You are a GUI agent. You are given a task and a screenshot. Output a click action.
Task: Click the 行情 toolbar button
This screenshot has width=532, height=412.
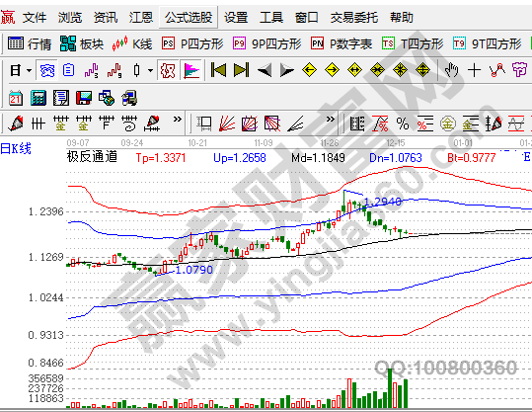30,43
